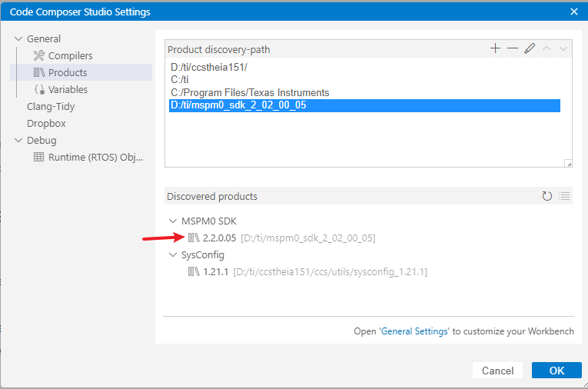
Task: Follow the General Settings link
Action: click(414, 331)
